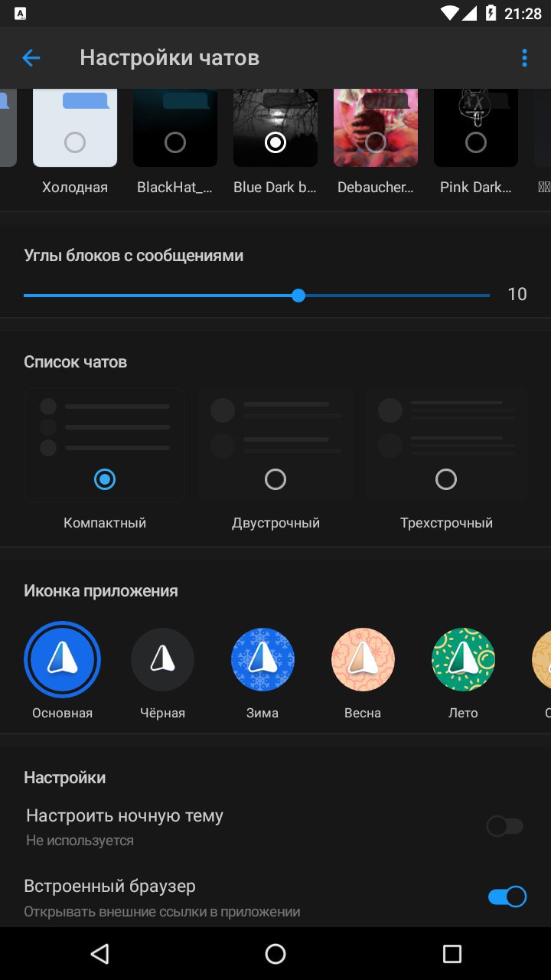Click Встроенный браузер setting label
Viewport: 551px width, 980px height.
[109, 886]
